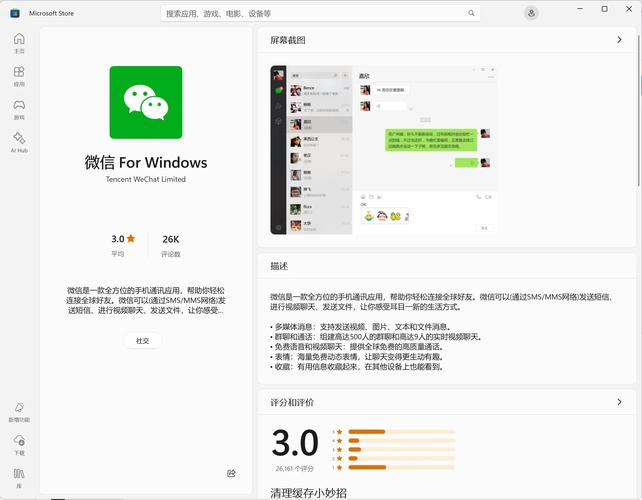
Task: Minimize the Microsoft Store window
Action: [x=580, y=9]
